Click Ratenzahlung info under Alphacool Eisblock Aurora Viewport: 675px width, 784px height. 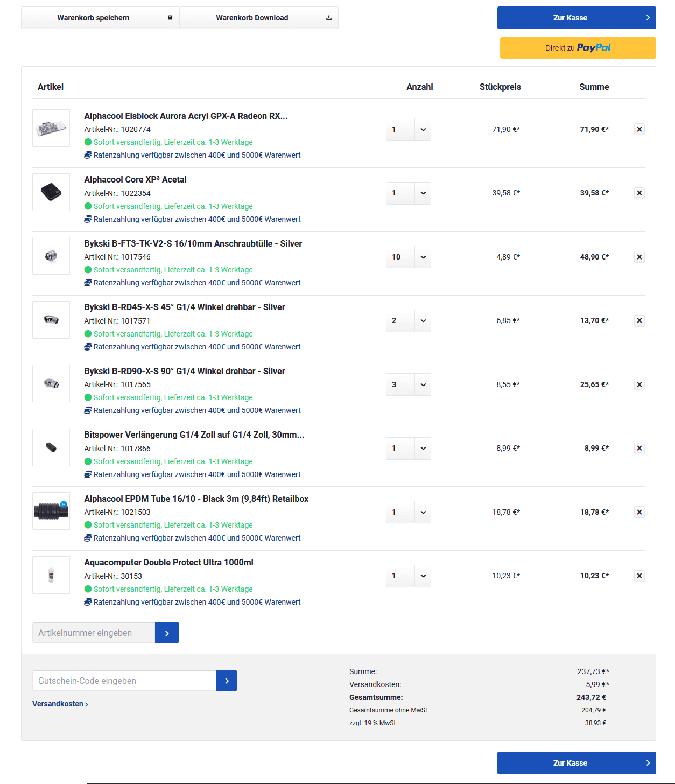(x=192, y=155)
